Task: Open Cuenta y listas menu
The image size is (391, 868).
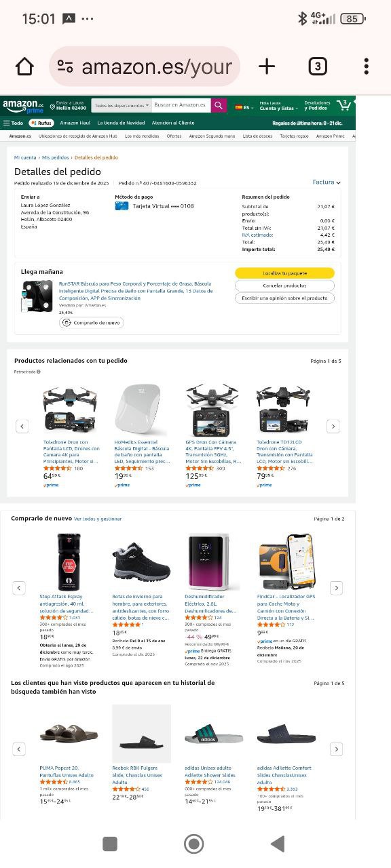Action: click(278, 106)
